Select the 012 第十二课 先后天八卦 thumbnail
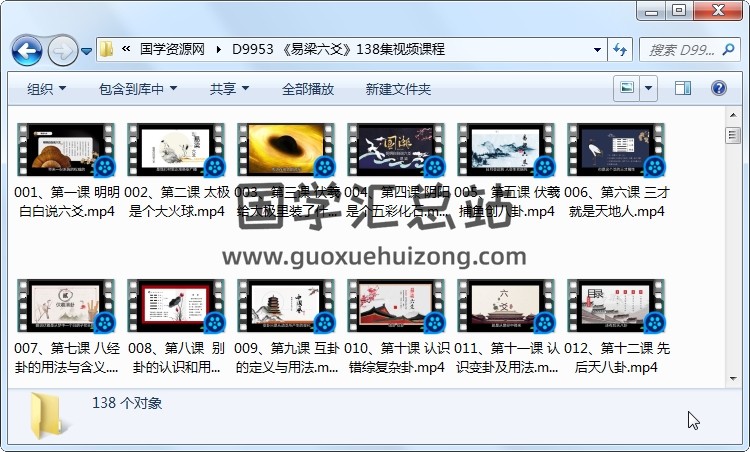750x452 pixels. tap(617, 306)
